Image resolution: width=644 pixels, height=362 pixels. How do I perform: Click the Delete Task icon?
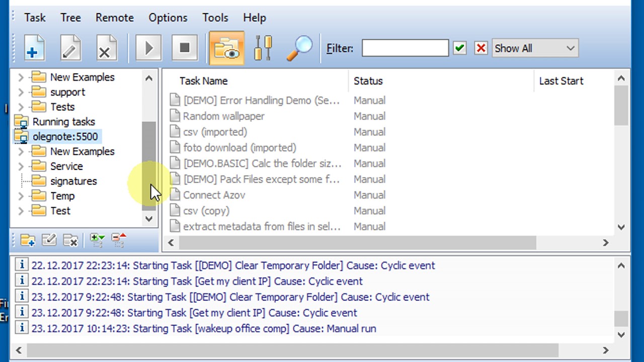[106, 49]
